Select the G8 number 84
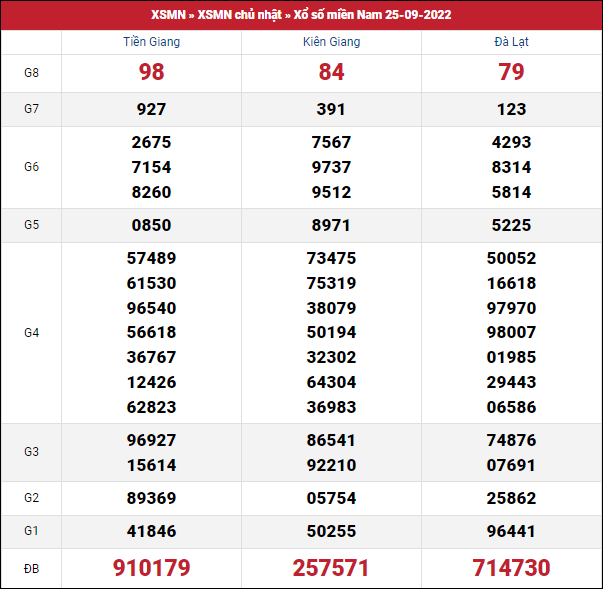 331,72
